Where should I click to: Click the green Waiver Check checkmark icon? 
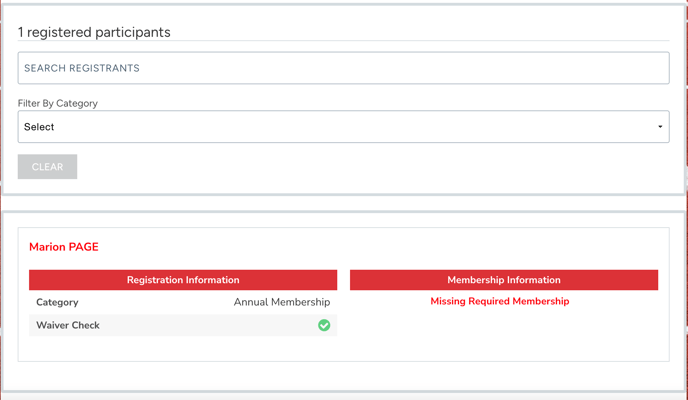(x=324, y=325)
